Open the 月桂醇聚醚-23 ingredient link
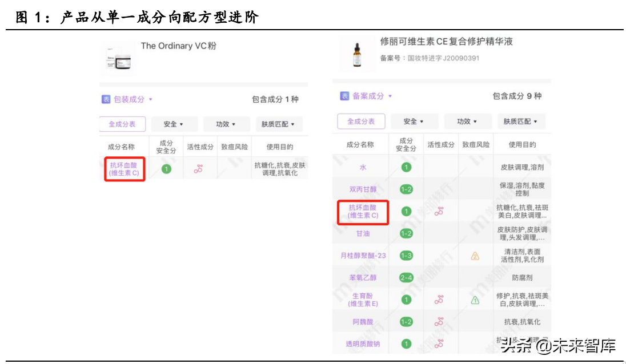The image size is (626, 364). click(x=363, y=256)
